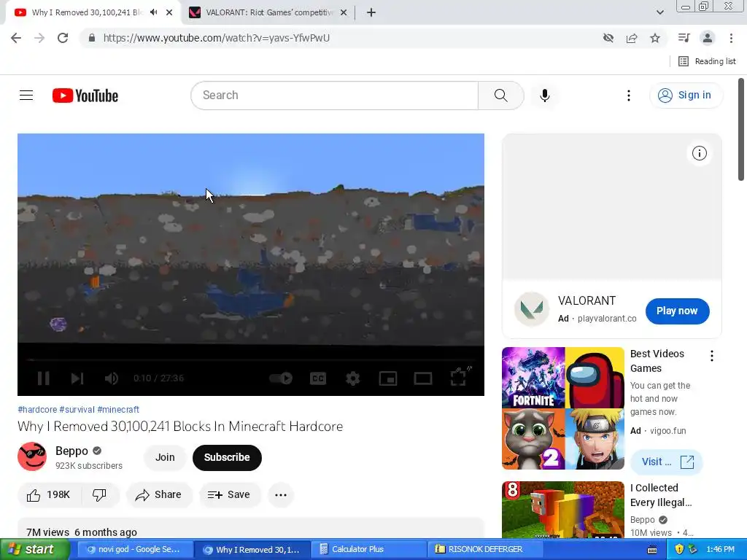Go to the YouTube home logo
Image resolution: width=747 pixels, height=560 pixels.
pyautogui.click(x=85, y=96)
